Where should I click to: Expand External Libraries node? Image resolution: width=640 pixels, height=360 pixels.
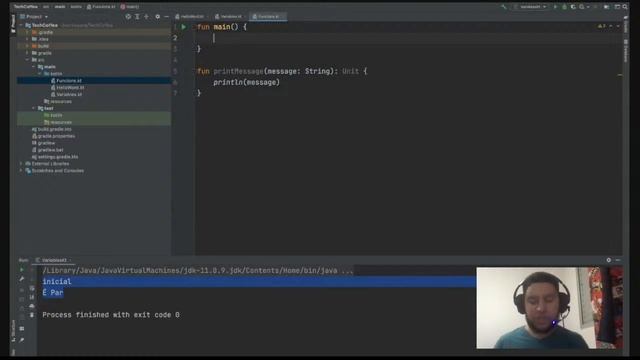pyautogui.click(x=21, y=164)
